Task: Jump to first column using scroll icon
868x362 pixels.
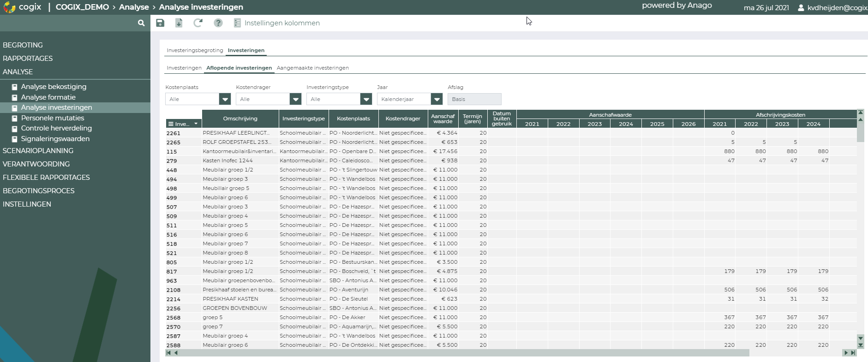Action: click(x=168, y=353)
